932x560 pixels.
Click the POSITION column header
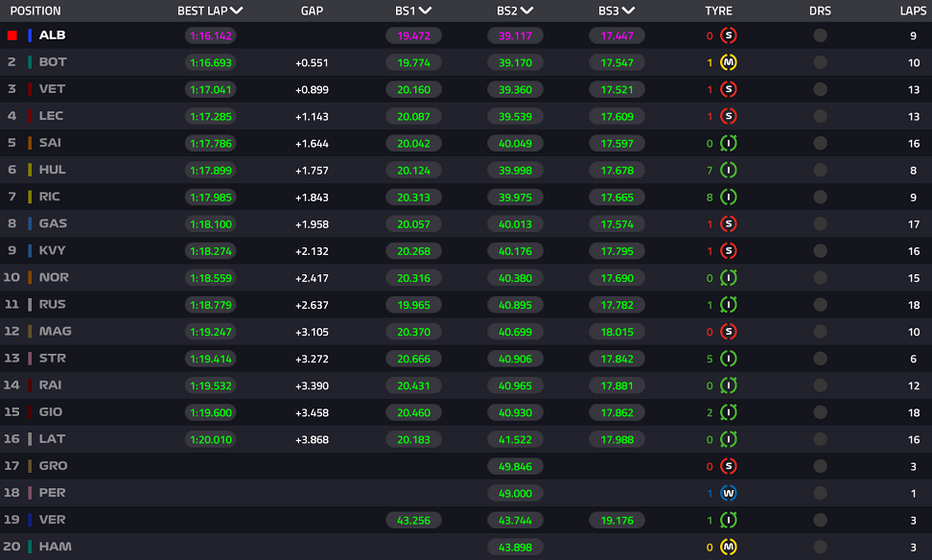[x=35, y=12]
